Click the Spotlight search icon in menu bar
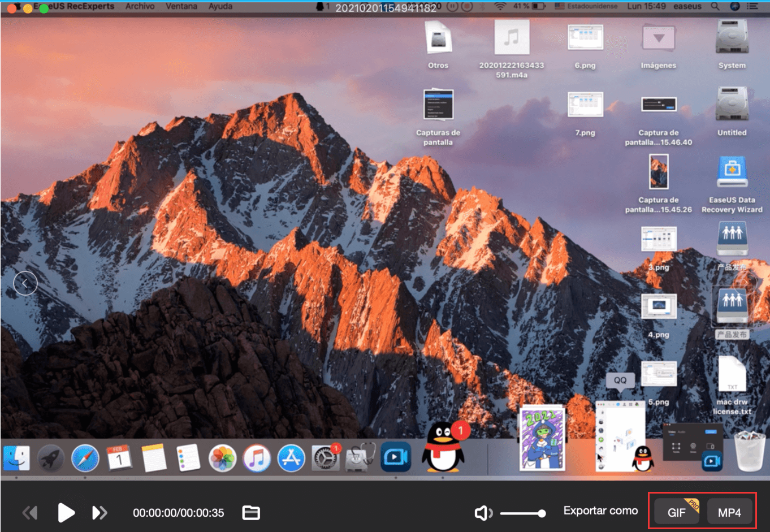This screenshot has height=532, width=770. coord(715,6)
